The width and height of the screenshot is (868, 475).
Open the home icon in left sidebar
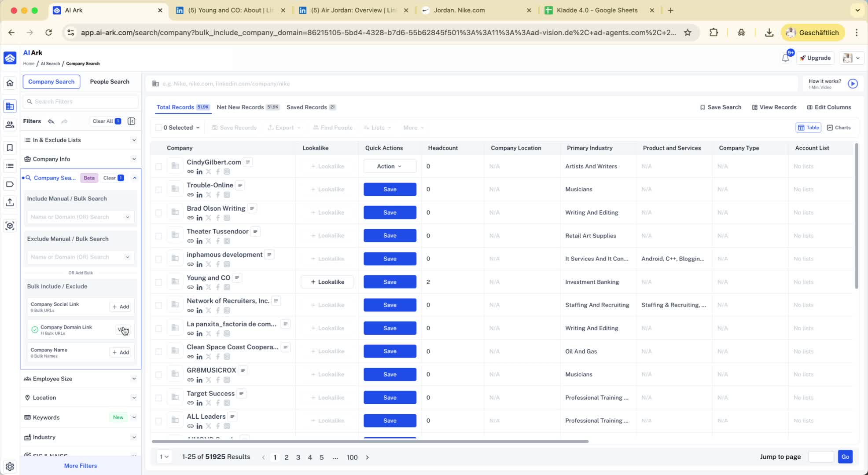[x=10, y=83]
